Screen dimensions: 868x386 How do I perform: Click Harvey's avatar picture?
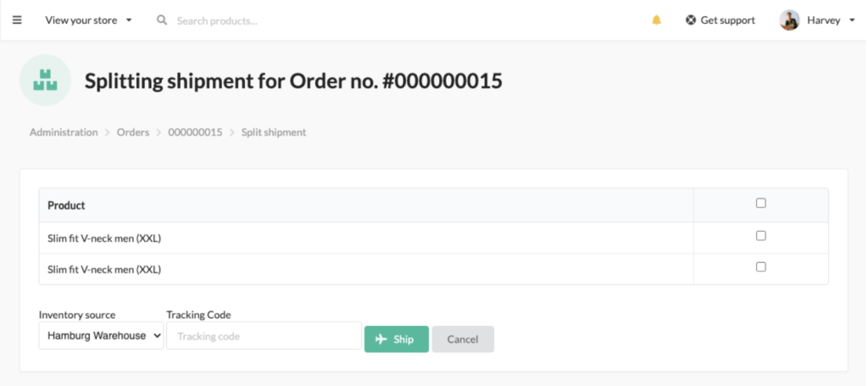pos(789,20)
